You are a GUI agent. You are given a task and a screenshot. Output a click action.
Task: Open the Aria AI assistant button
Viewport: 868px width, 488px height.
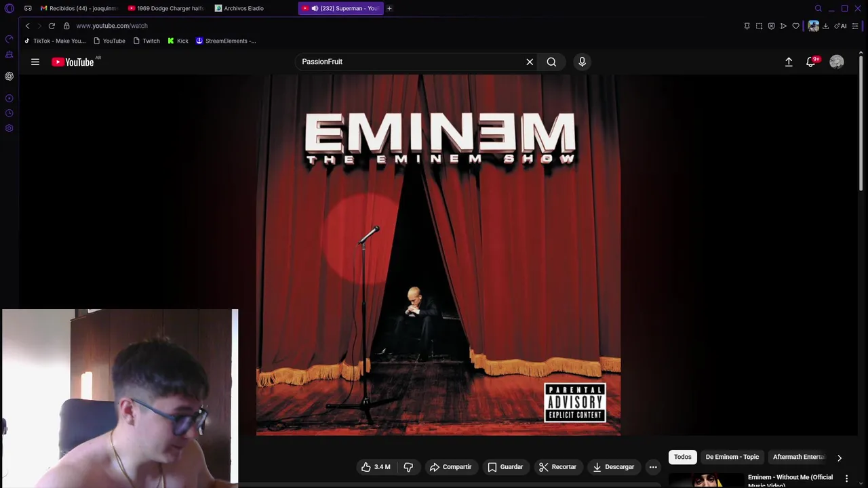[840, 26]
